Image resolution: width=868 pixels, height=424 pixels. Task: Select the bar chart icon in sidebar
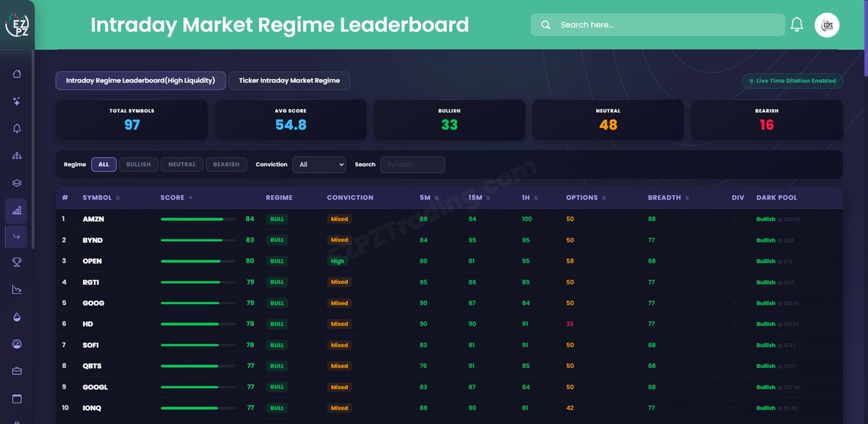pyautogui.click(x=17, y=211)
